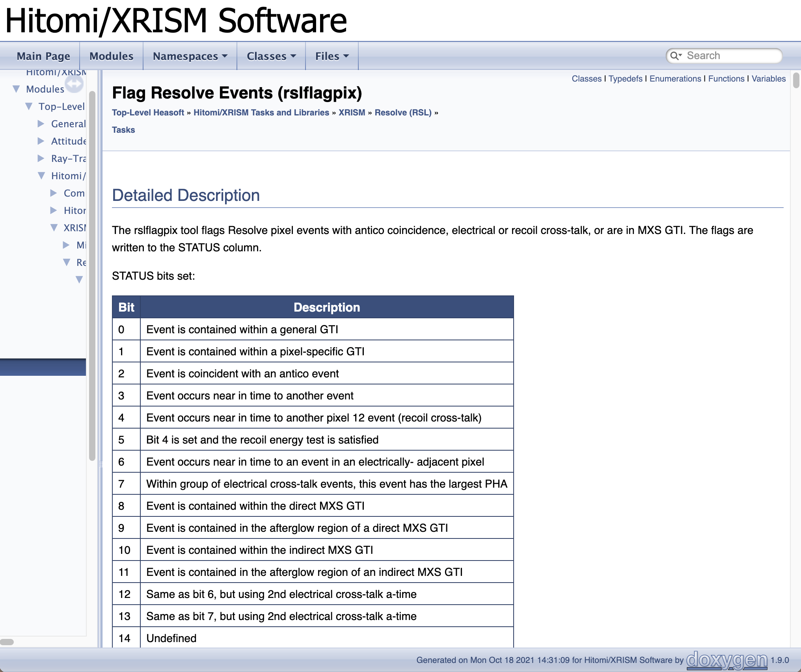Image resolution: width=801 pixels, height=672 pixels.
Task: Click the search magnifier icon
Action: 675,56
